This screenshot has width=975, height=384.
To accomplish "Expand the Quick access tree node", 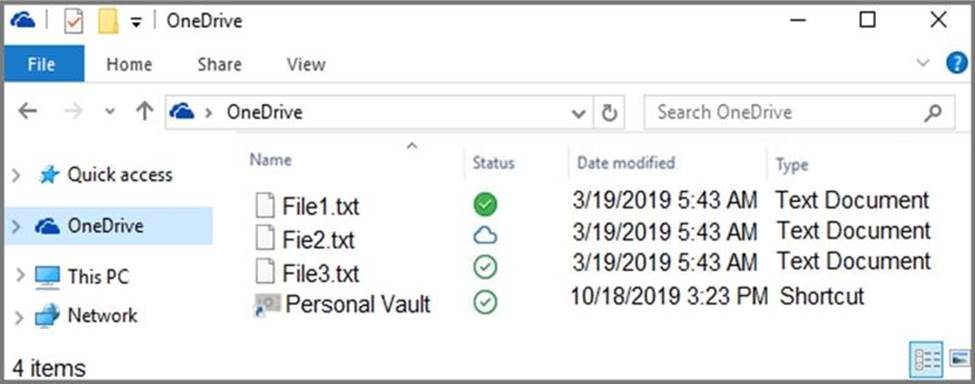I will [x=17, y=176].
